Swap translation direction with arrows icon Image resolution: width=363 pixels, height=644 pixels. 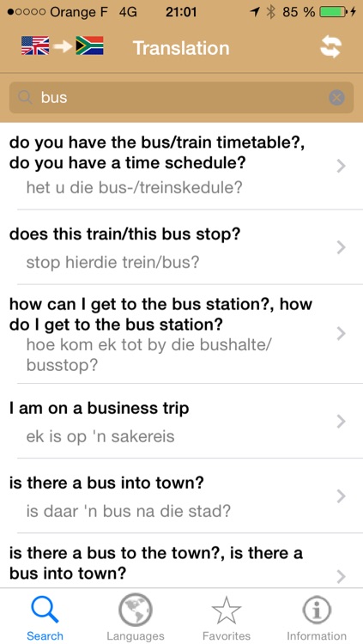[x=331, y=47]
